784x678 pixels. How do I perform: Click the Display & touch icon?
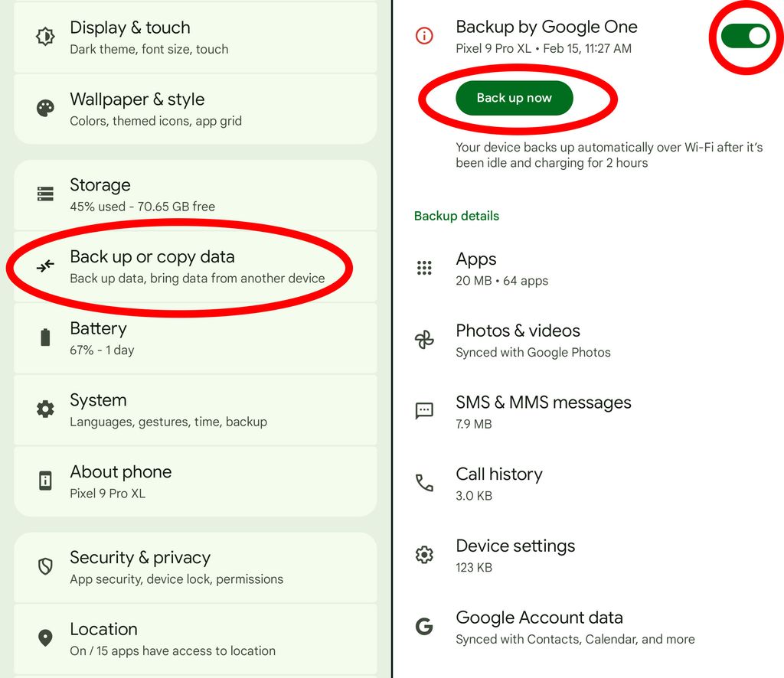[x=45, y=36]
